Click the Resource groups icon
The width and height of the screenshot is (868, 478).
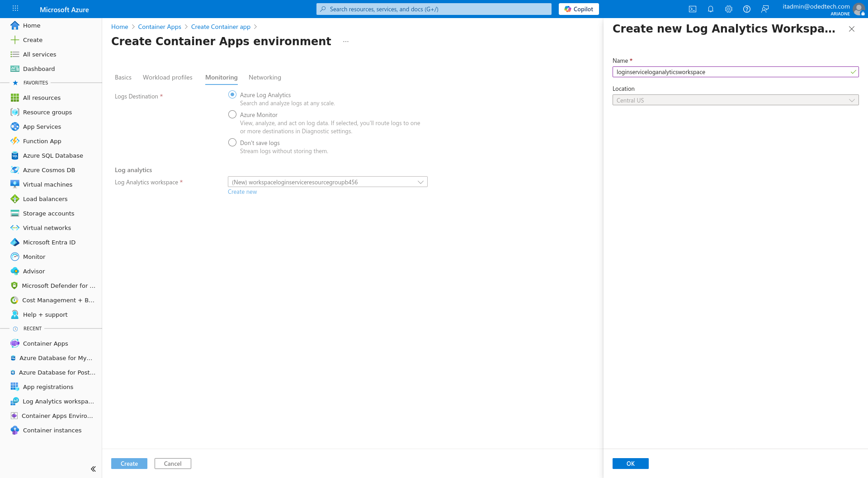pyautogui.click(x=15, y=112)
